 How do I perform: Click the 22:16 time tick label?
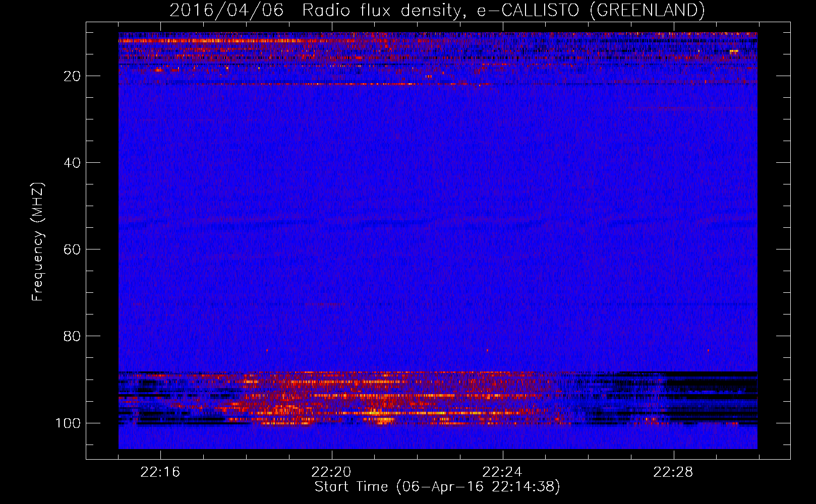[x=160, y=472]
